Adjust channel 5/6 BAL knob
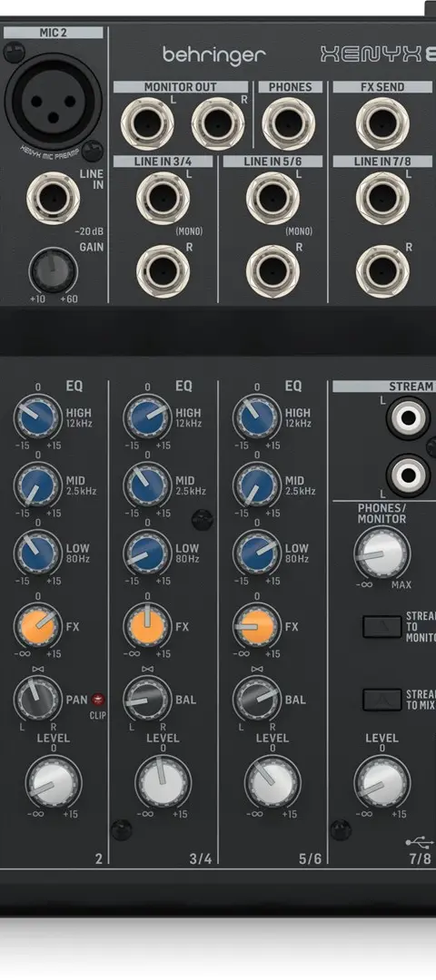This screenshot has height=980, width=436. click(x=257, y=698)
